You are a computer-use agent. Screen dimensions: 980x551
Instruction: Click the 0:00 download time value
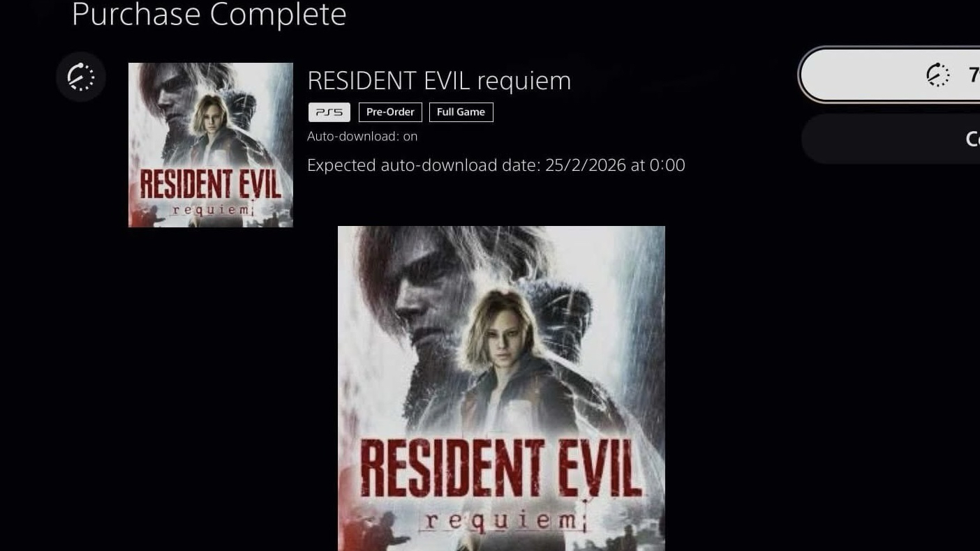click(667, 165)
